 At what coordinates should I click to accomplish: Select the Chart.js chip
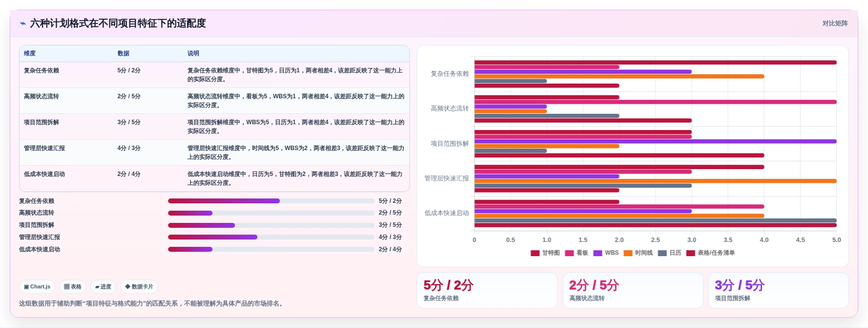pyautogui.click(x=37, y=287)
